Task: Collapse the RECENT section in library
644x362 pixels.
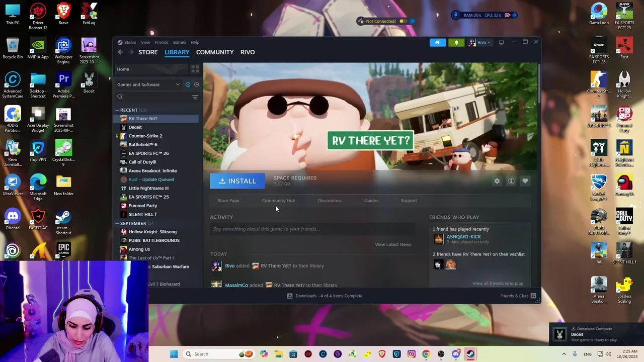Action: click(117, 110)
